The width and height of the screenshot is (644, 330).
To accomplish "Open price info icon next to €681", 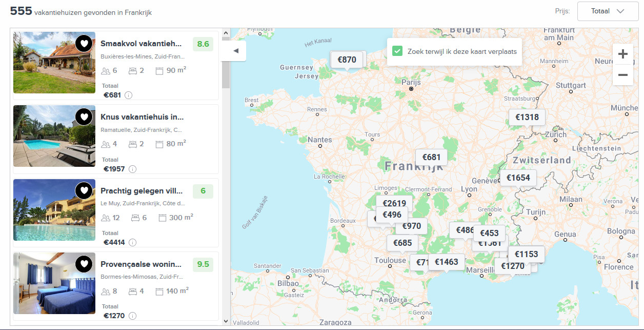I will coord(128,95).
